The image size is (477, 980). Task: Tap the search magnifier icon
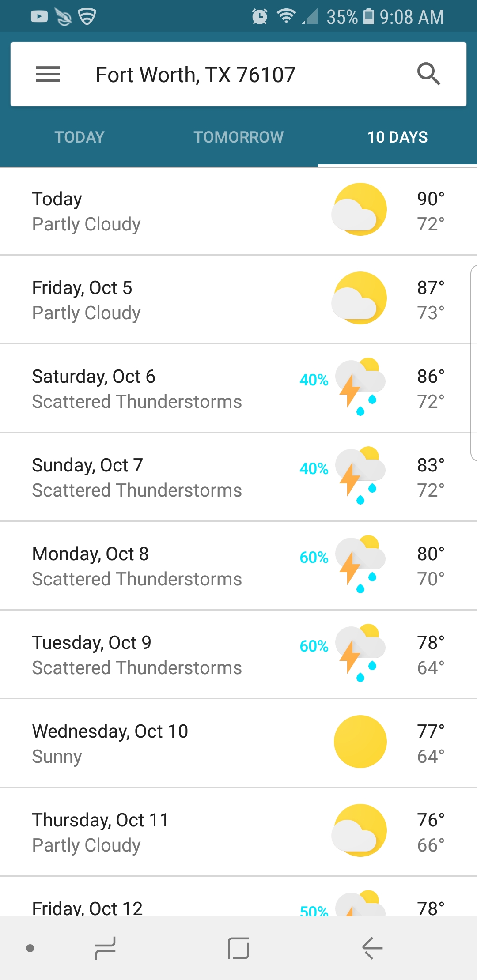pos(428,74)
